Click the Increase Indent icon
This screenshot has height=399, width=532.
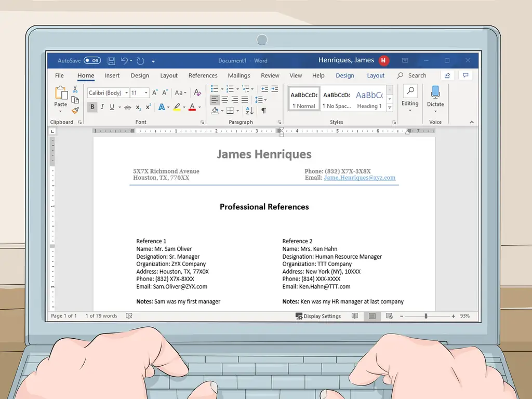coord(275,89)
